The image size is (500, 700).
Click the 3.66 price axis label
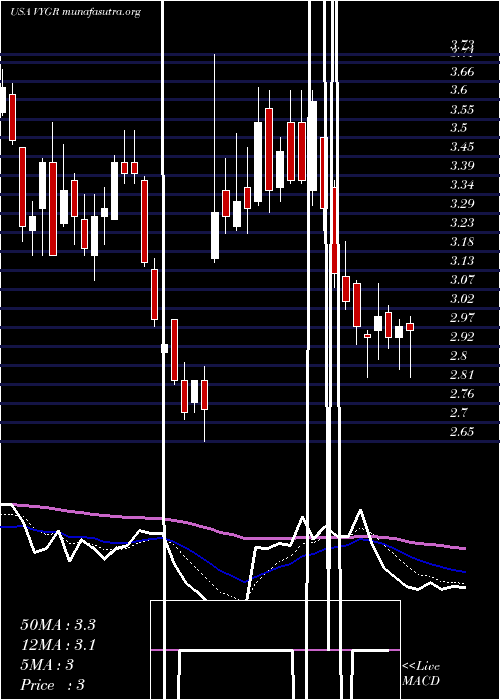point(462,72)
